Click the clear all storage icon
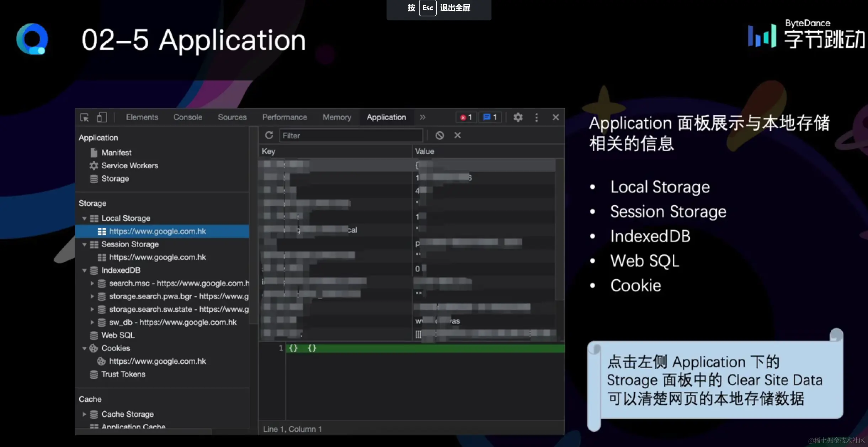The width and height of the screenshot is (868, 447). (440, 135)
